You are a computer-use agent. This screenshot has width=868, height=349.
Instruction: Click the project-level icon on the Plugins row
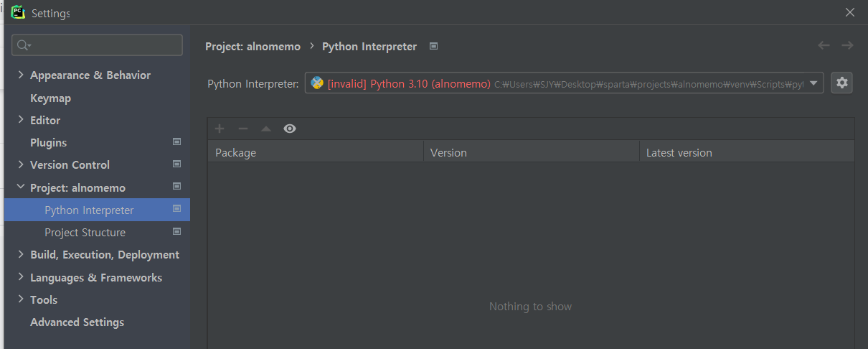click(176, 142)
